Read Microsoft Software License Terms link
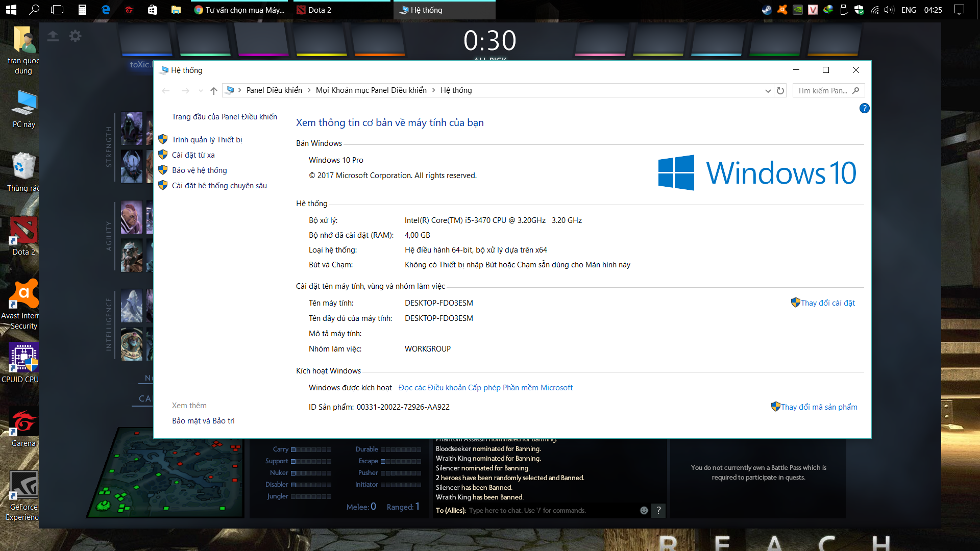The image size is (980, 551). 485,388
